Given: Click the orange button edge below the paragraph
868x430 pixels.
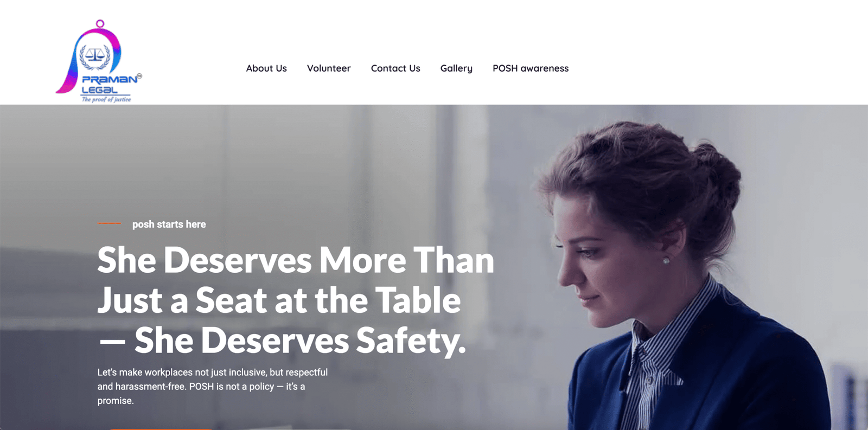Looking at the screenshot, I should pyautogui.click(x=161, y=428).
